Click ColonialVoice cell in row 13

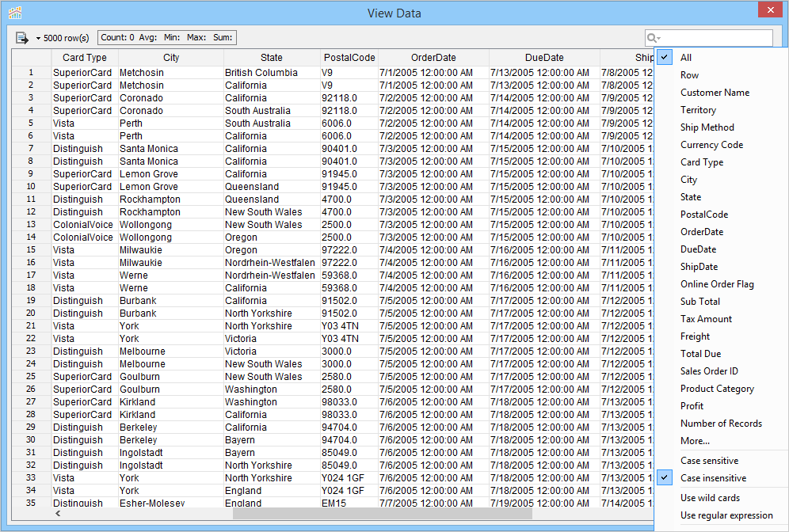(x=85, y=225)
